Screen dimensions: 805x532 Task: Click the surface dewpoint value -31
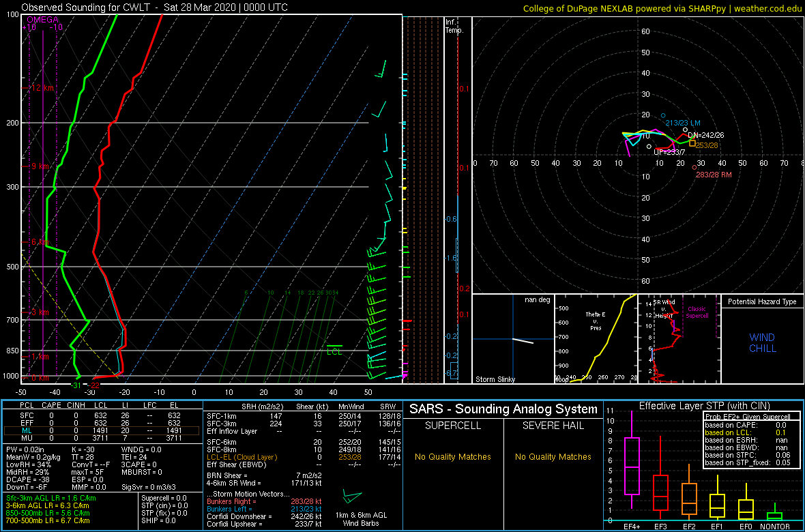76,385
